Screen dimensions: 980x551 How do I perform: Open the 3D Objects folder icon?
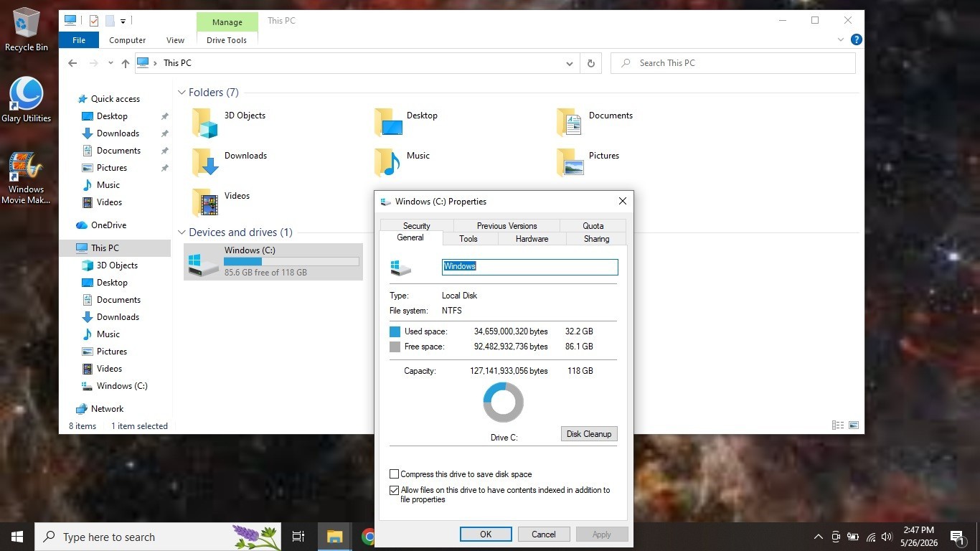coord(205,123)
